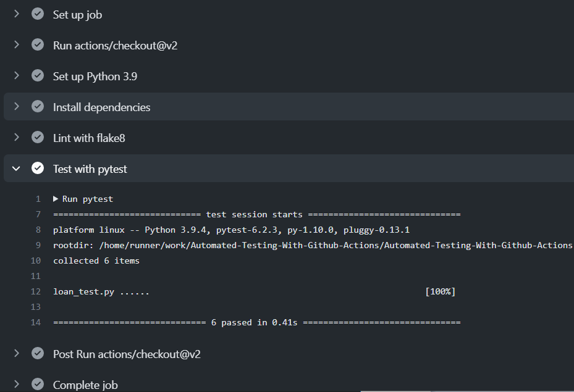Viewport: 574px width, 392px height.
Task: Expand the Run pytest command triangle
Action: 56,199
